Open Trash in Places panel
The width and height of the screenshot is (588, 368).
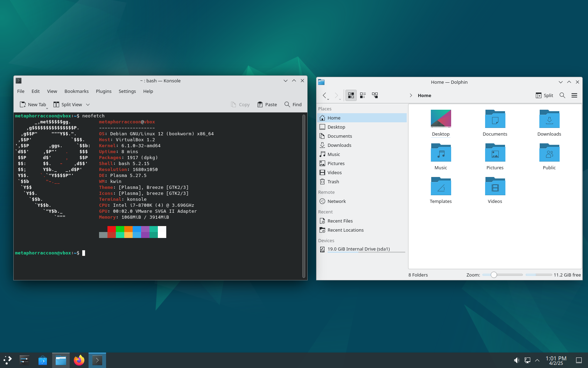362,182
